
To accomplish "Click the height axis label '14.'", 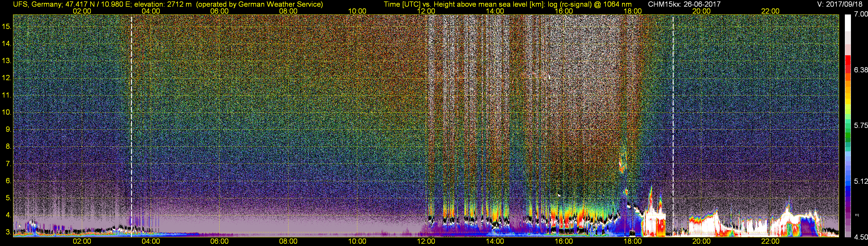I will 6,43.
